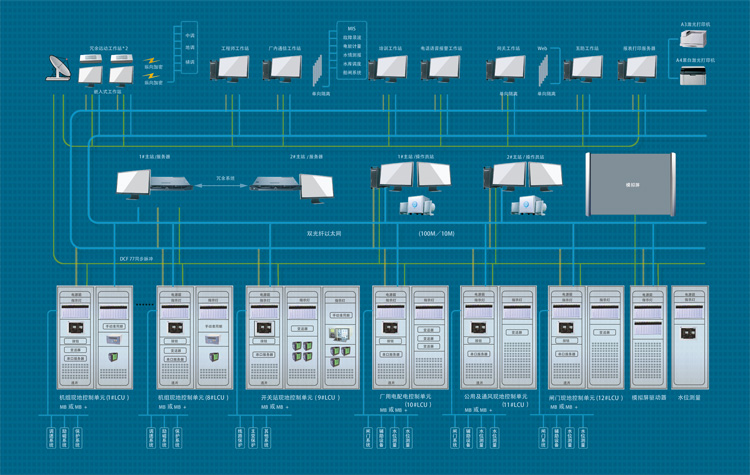Click the 系统工作站 computer icon
The image size is (750, 475).
(x=582, y=68)
